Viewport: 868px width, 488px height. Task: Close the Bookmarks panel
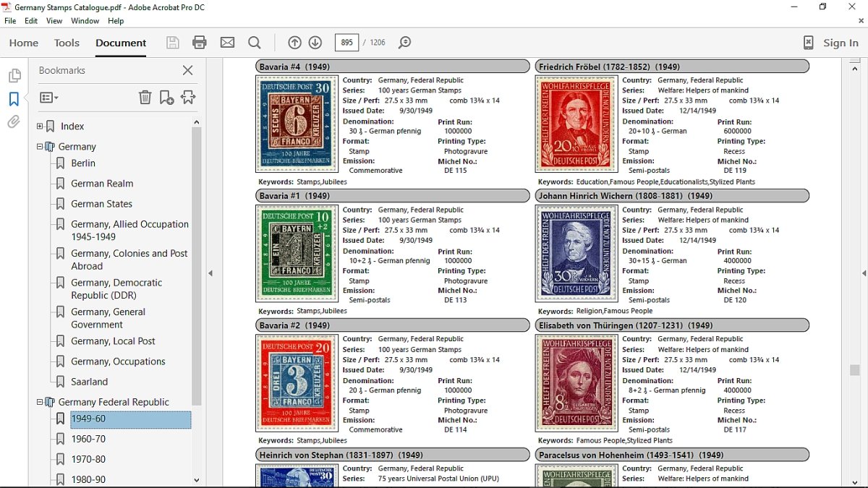[x=187, y=70]
